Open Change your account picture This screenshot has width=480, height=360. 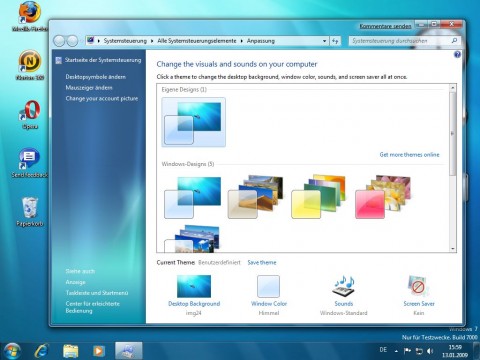pyautogui.click(x=102, y=99)
